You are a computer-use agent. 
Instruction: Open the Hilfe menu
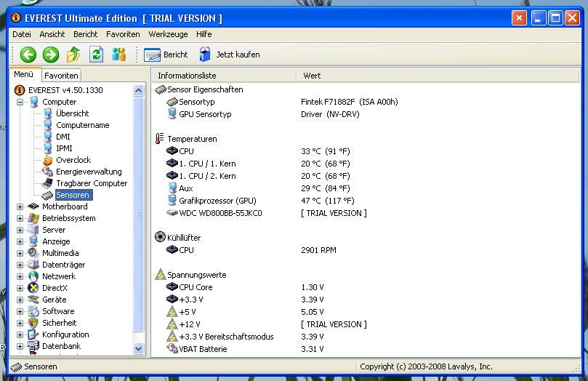(x=204, y=34)
